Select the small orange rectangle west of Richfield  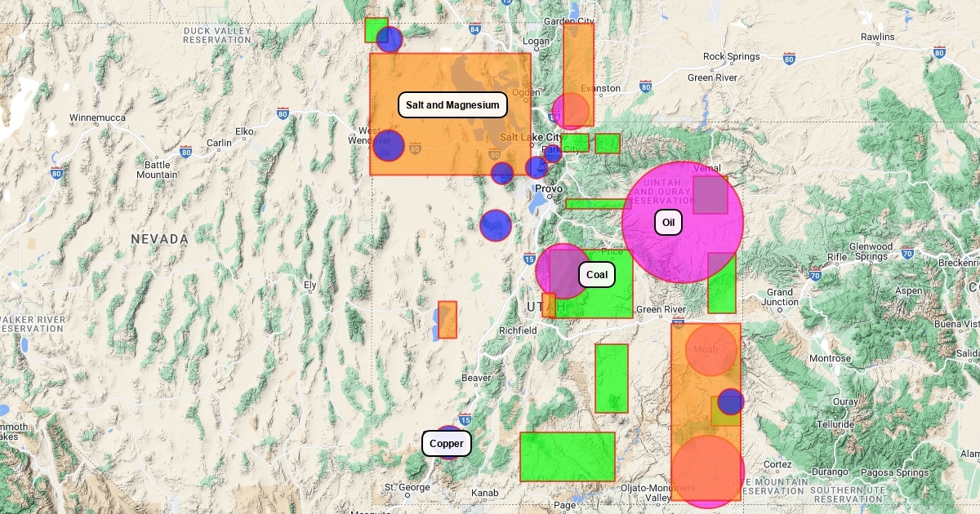click(448, 320)
